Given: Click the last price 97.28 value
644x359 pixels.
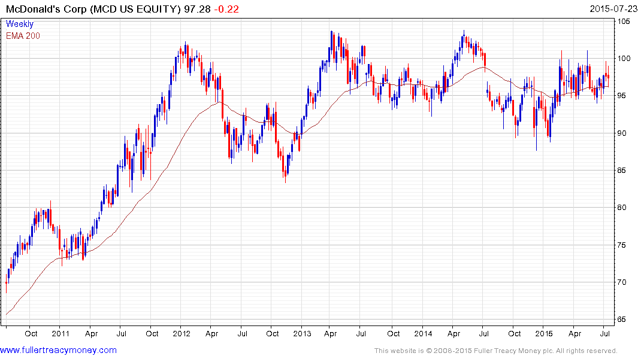Looking at the screenshot, I should click(197, 8).
